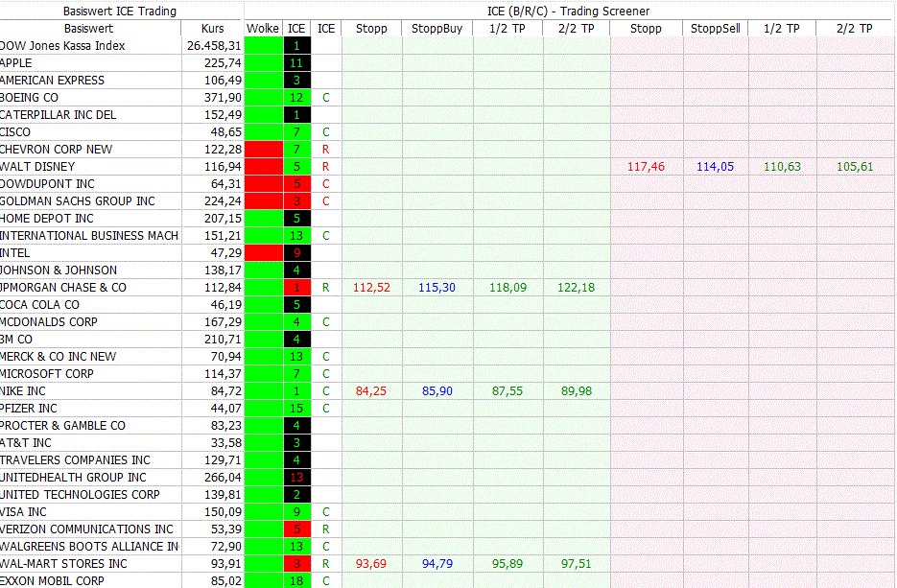Viewport: 897px width, 588px height.
Task: Select JPMORGAN CHASE & CO name
Action: 63,287
